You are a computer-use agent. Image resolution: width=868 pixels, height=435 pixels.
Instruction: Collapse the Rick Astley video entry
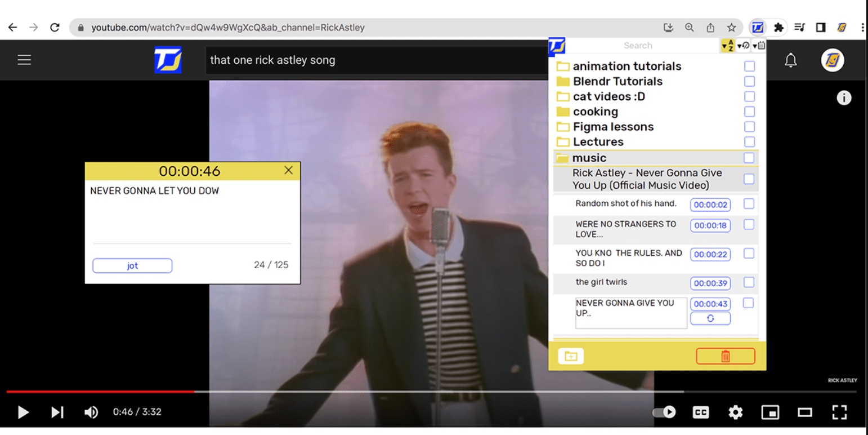647,179
